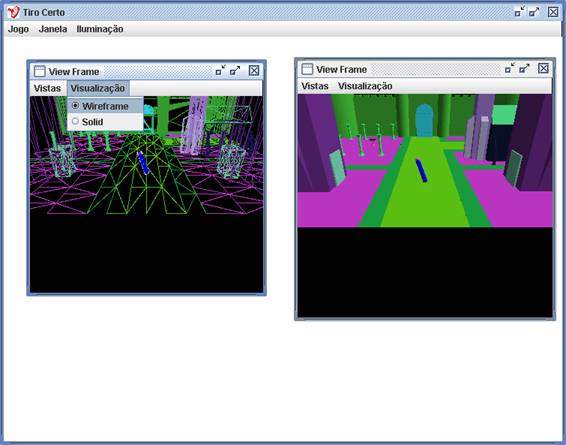Expand Visualização menu in right View Frame

point(365,86)
